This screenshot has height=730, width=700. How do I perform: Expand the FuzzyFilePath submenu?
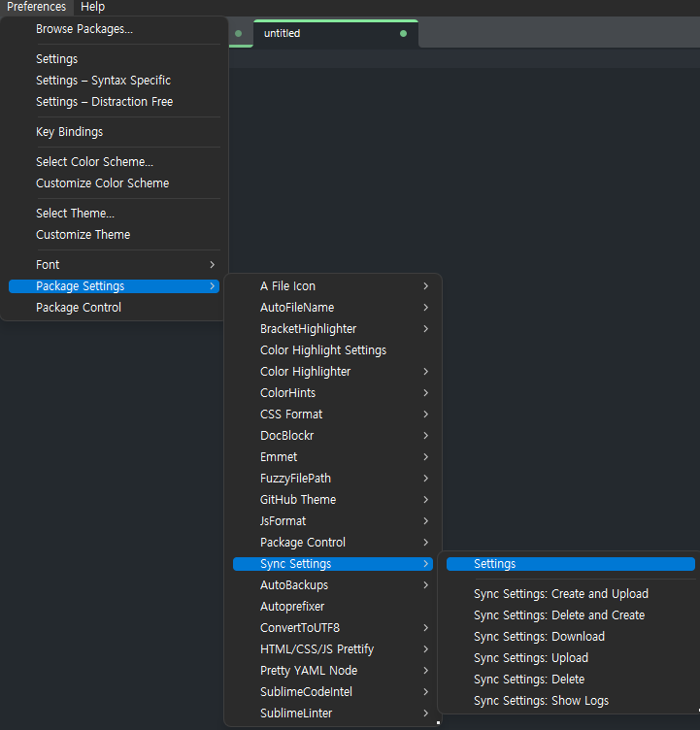333,480
